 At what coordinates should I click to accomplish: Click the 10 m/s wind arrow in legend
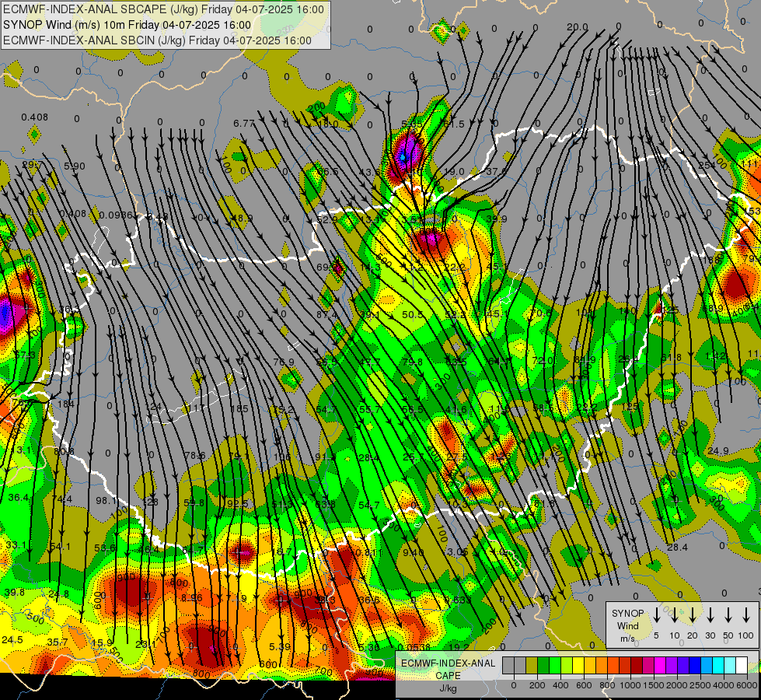pyautogui.click(x=674, y=615)
